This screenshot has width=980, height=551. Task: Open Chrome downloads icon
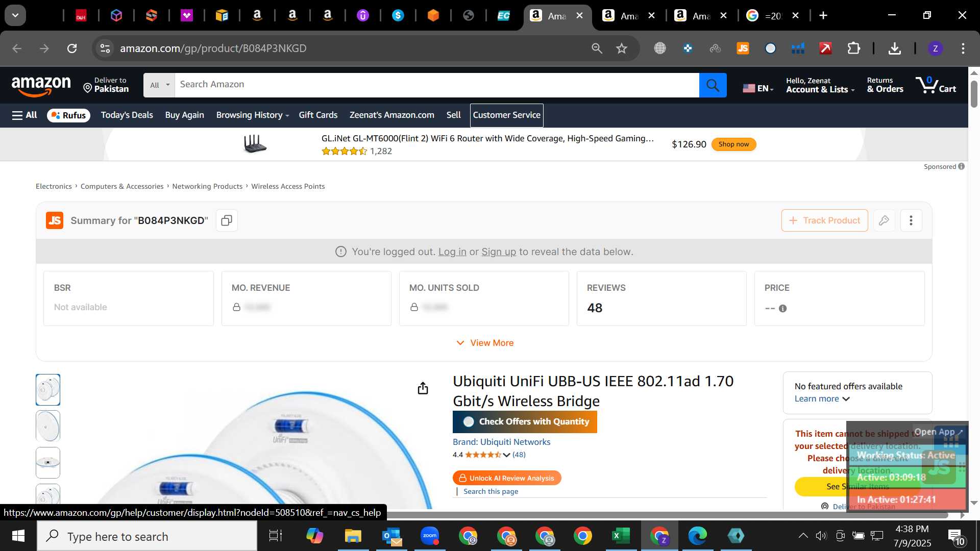tap(894, 48)
